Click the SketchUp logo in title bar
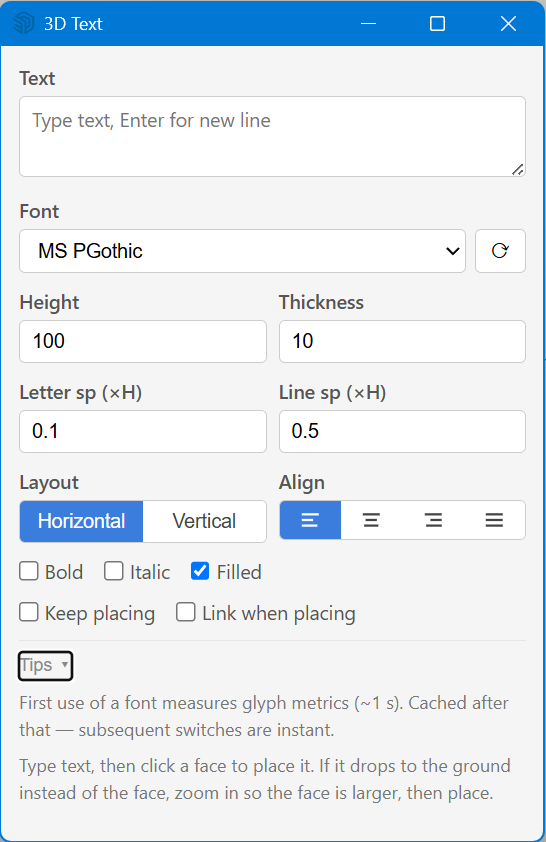The width and height of the screenshot is (546, 842). 24,24
